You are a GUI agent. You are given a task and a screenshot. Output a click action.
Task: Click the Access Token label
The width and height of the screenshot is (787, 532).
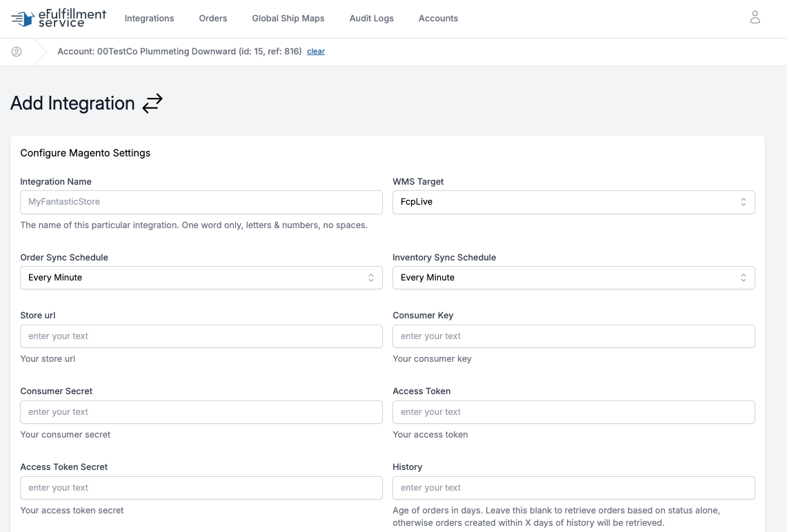point(421,391)
